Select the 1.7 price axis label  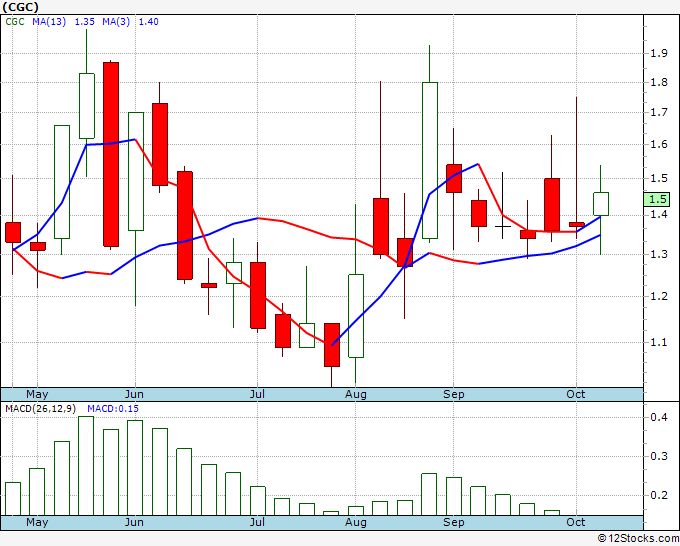point(659,112)
